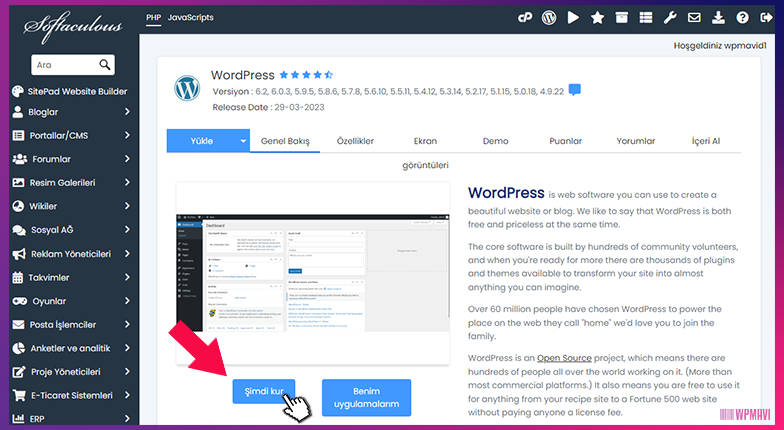The image size is (784, 430).
Task: Open the wrench settings icon
Action: [670, 18]
